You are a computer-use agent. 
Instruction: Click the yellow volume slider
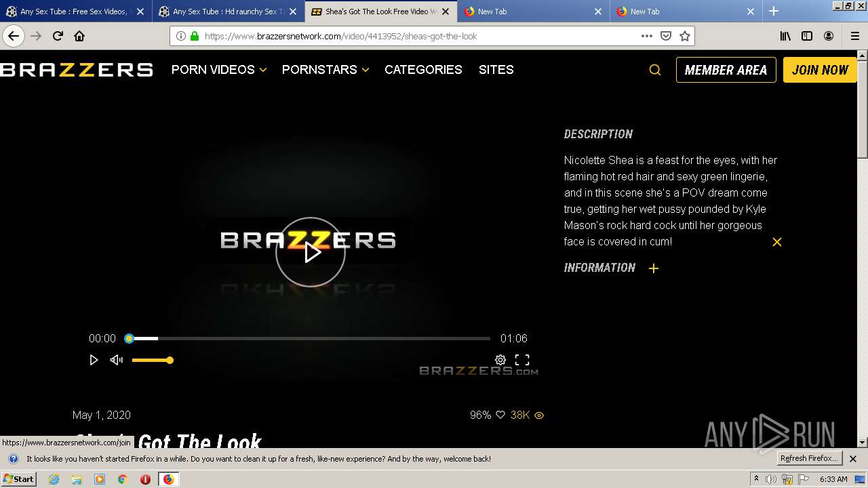pos(151,360)
